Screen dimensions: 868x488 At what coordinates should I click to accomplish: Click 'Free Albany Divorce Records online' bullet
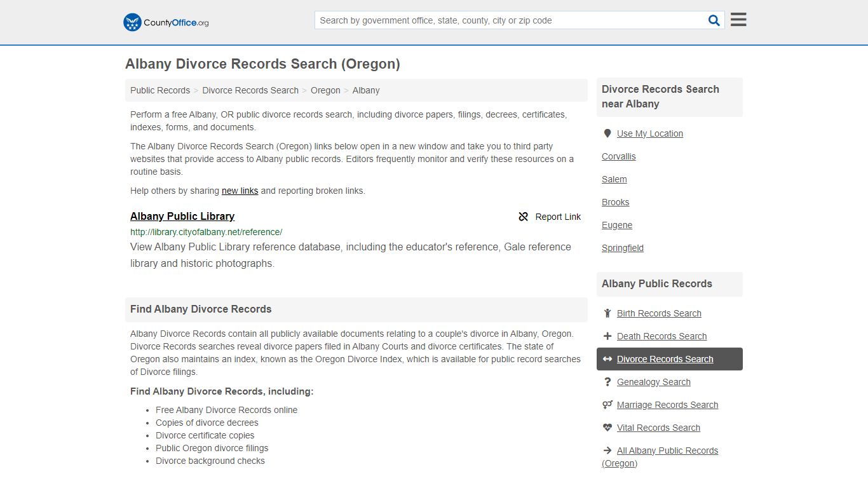[226, 410]
